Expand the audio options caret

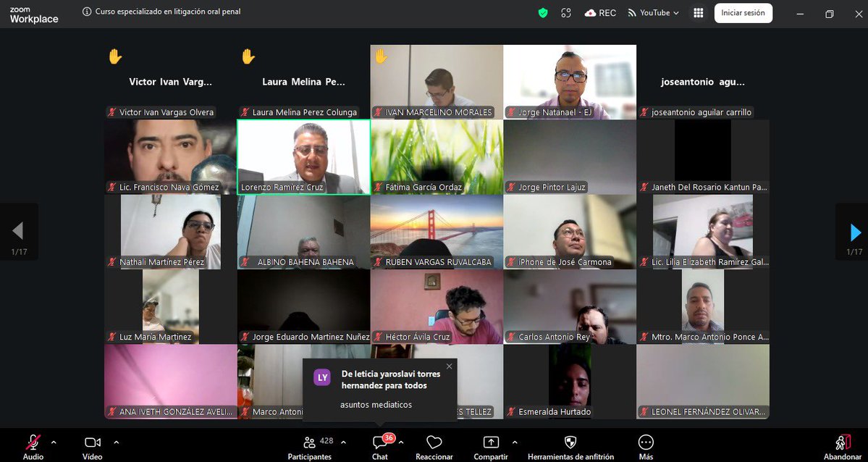(x=54, y=442)
